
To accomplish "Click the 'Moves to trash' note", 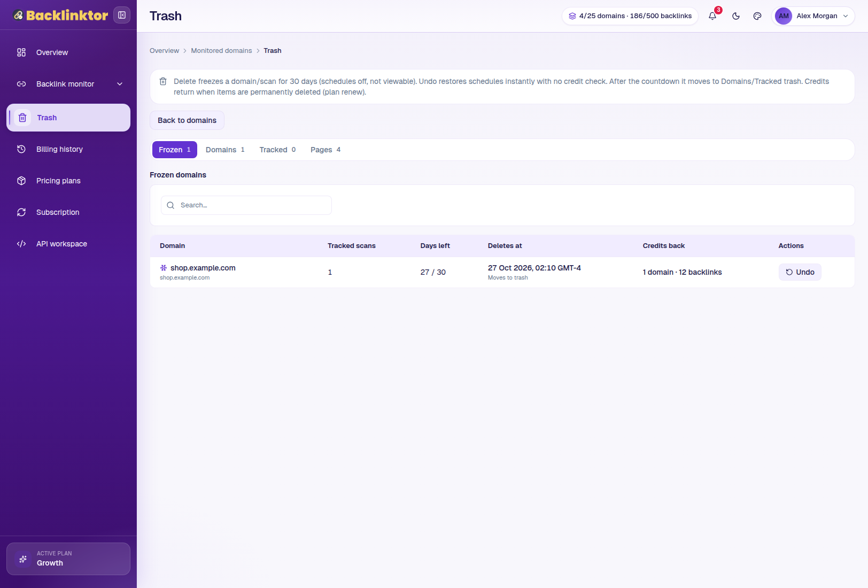I will click(x=508, y=277).
